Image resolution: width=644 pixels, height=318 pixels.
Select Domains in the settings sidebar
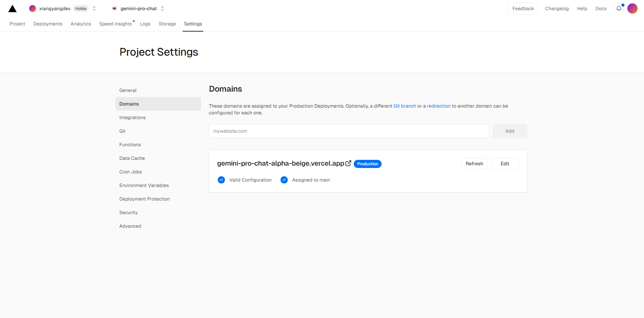(x=158, y=104)
